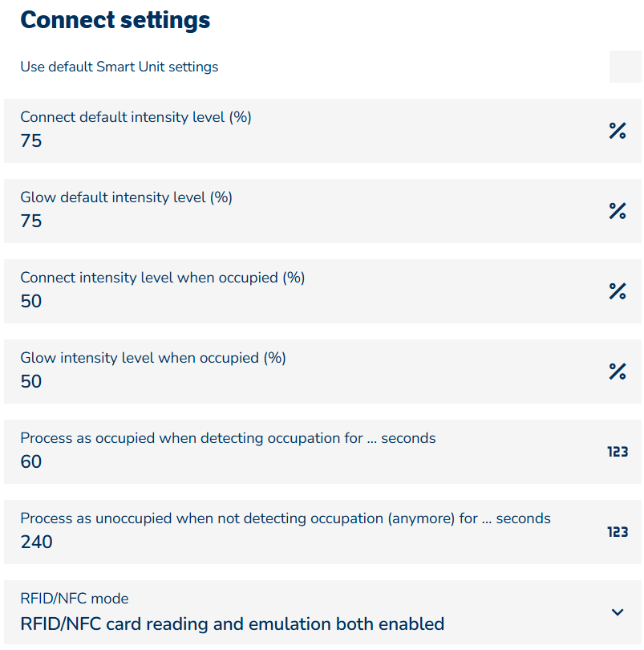Click 123 icon for unoccupied detection seconds
The image size is (644, 650).
click(x=617, y=532)
